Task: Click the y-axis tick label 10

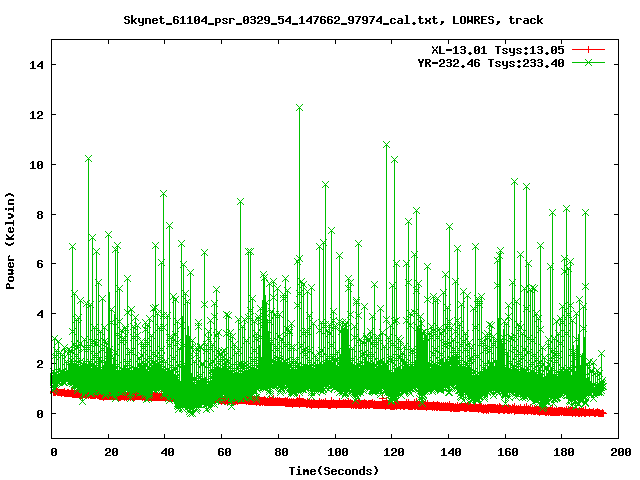Action: click(x=36, y=164)
